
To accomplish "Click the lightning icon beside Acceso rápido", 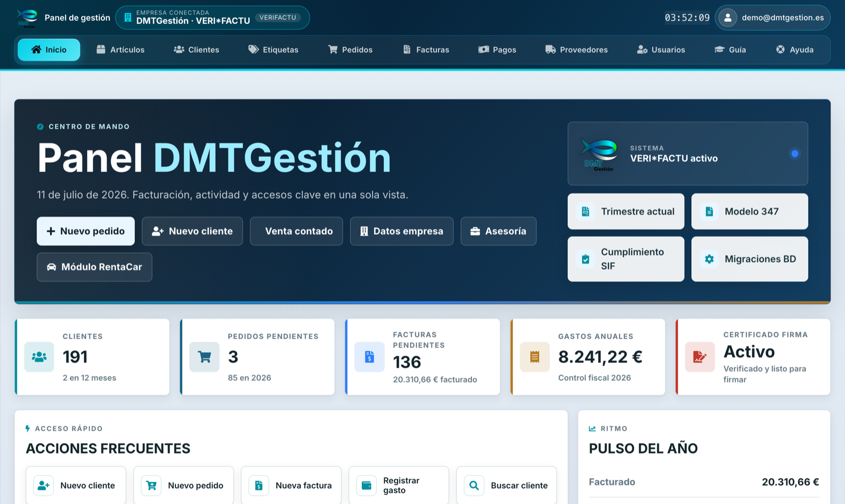I will (27, 429).
